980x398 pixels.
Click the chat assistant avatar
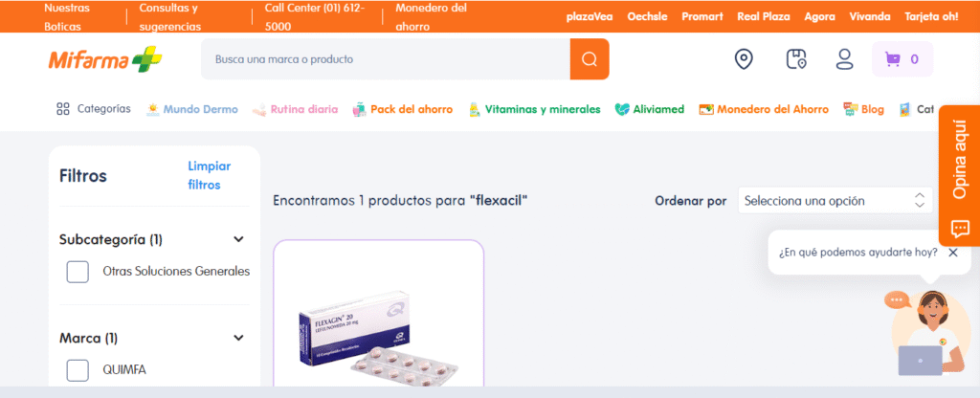click(x=930, y=333)
